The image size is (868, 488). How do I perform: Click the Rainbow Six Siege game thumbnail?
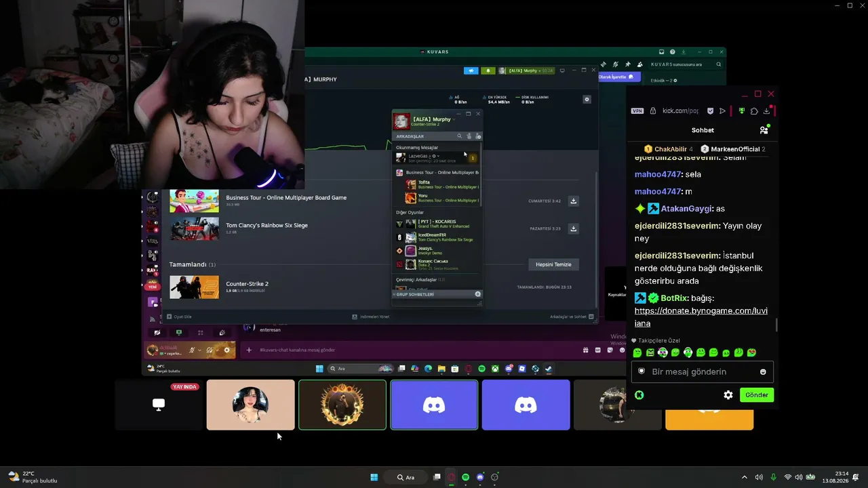point(194,228)
